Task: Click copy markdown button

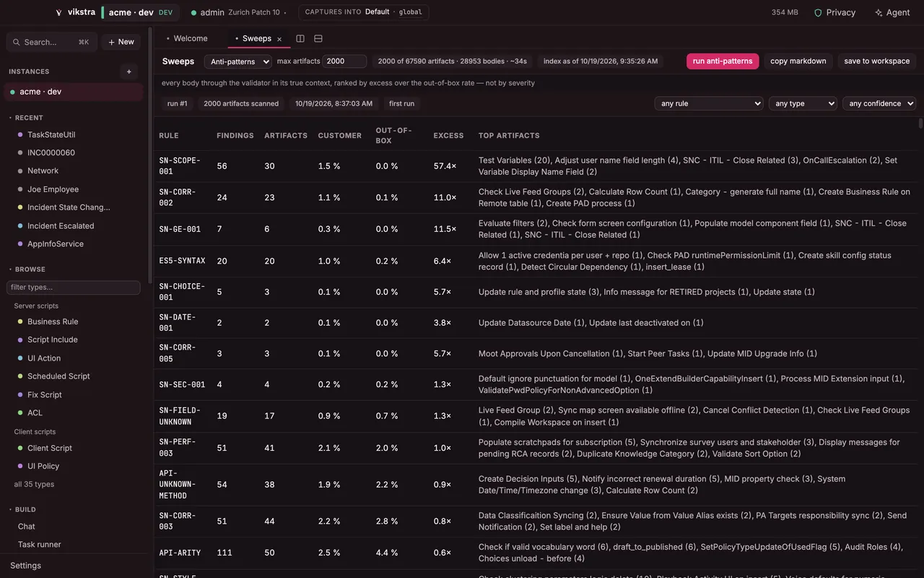Action: click(x=798, y=61)
